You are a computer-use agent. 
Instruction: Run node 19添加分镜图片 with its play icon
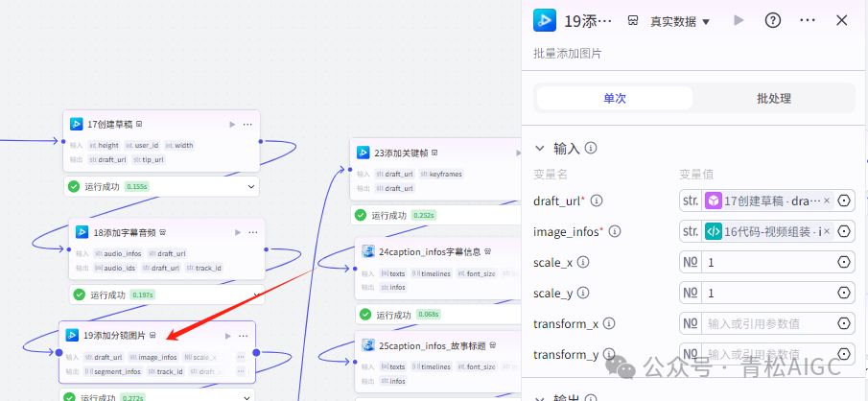[x=228, y=336]
